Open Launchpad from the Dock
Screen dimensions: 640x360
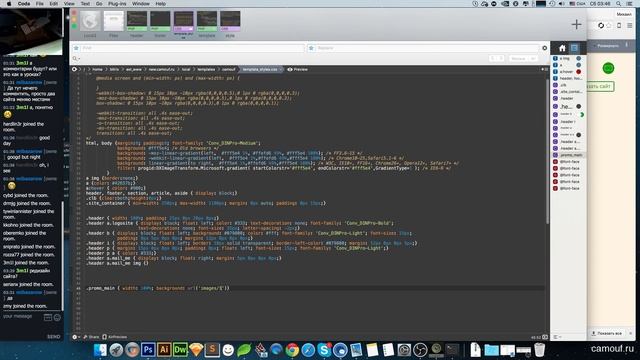(116, 350)
